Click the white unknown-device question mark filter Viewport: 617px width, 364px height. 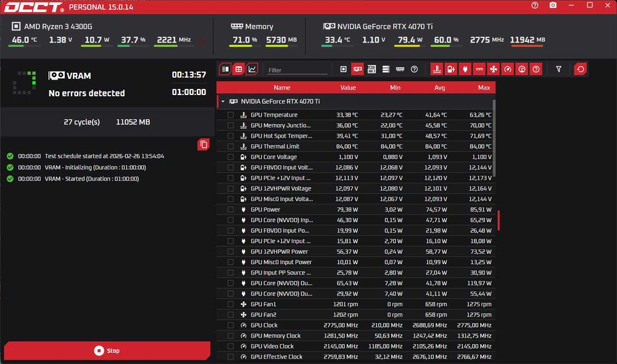click(414, 69)
